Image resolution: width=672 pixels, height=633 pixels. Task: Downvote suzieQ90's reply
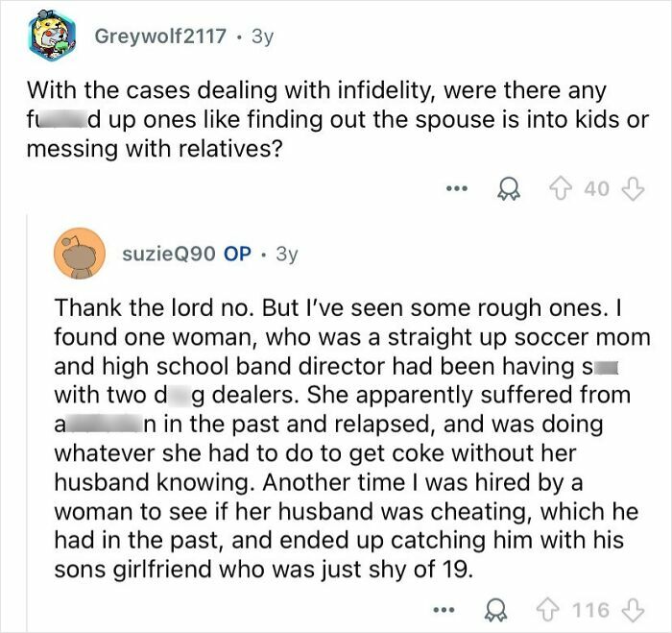click(x=633, y=610)
